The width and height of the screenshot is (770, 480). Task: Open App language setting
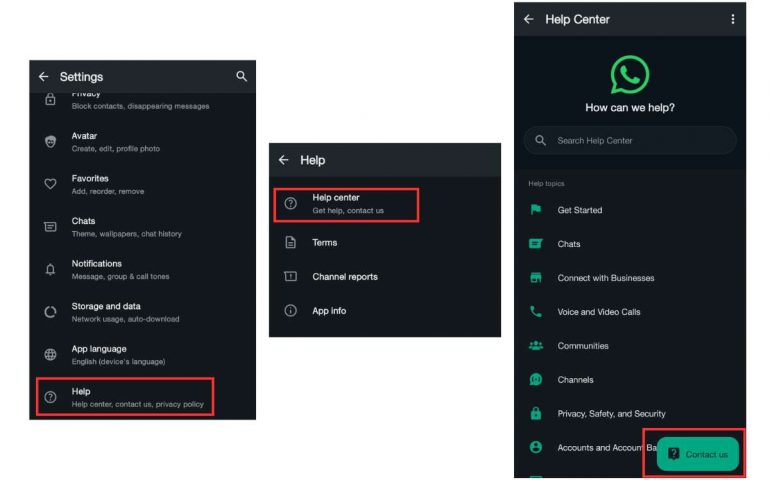coord(142,354)
